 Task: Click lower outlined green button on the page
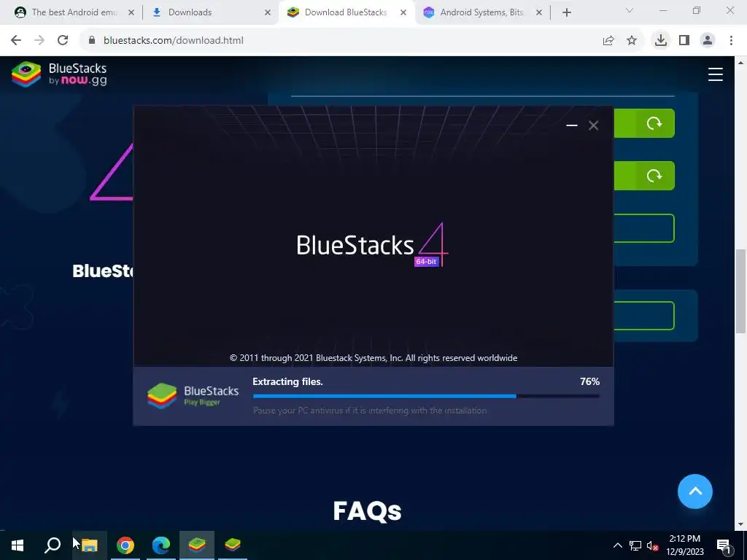click(644, 315)
